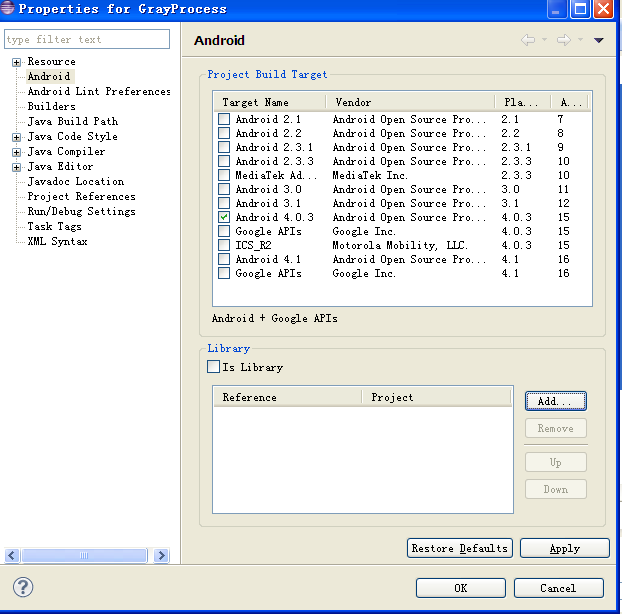Check the Android 2.3.1 target checkbox
This screenshot has height=614, width=622.
[224, 147]
